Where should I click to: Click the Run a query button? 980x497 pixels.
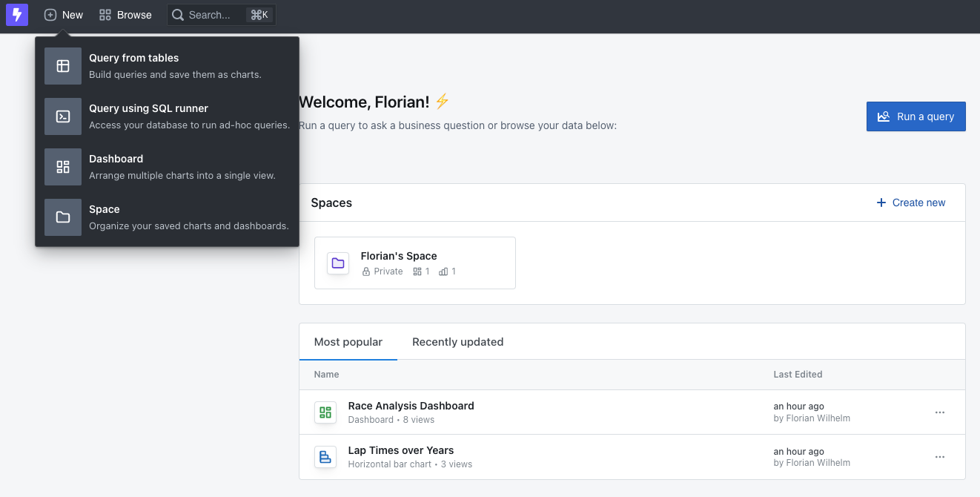point(916,116)
